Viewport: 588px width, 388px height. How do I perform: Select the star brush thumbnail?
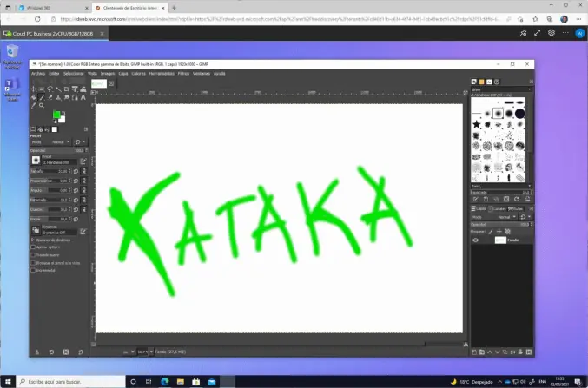477,124
